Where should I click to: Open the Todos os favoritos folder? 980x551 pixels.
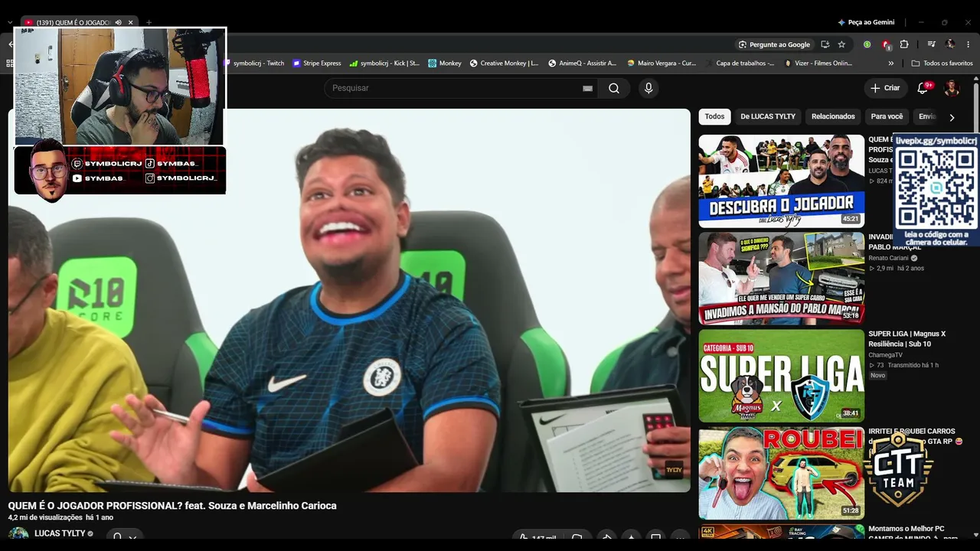coord(942,64)
